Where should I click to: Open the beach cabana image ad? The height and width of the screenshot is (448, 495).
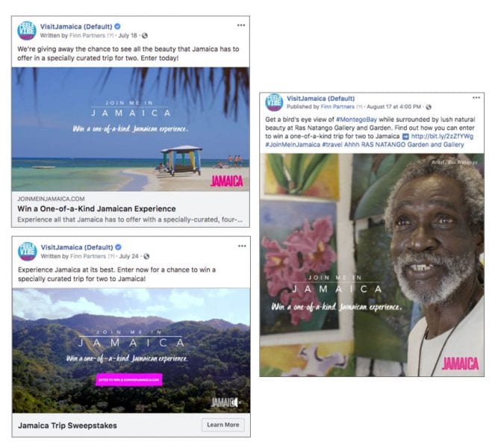point(131,129)
